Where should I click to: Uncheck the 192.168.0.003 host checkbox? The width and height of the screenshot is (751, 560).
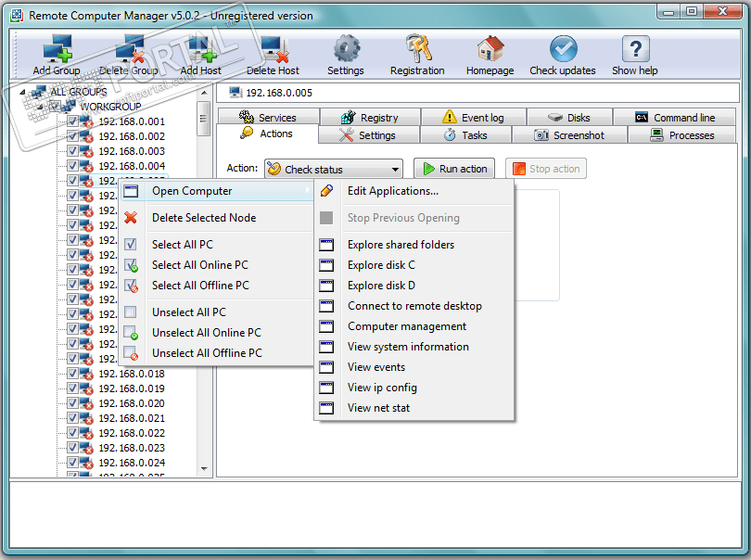[72, 151]
